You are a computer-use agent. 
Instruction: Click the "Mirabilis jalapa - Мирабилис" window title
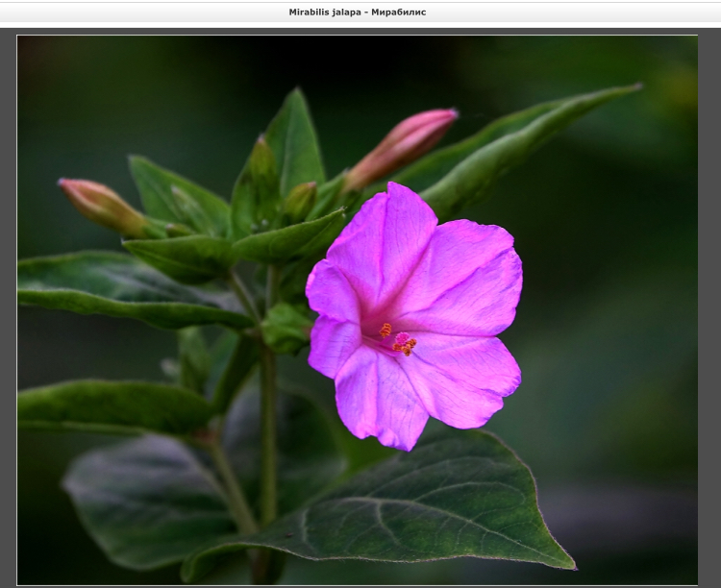358,12
